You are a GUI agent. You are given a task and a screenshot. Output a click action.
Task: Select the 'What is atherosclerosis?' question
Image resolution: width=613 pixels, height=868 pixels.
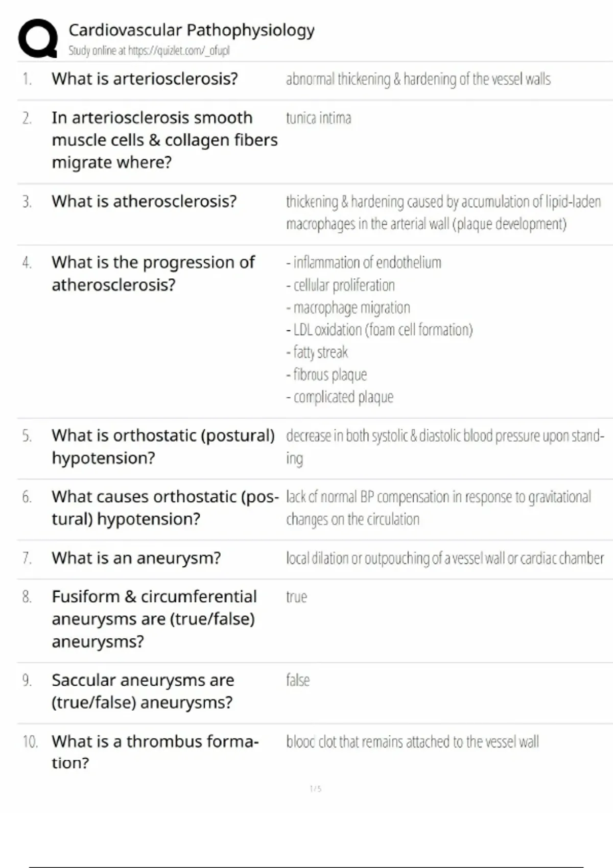coord(144,201)
